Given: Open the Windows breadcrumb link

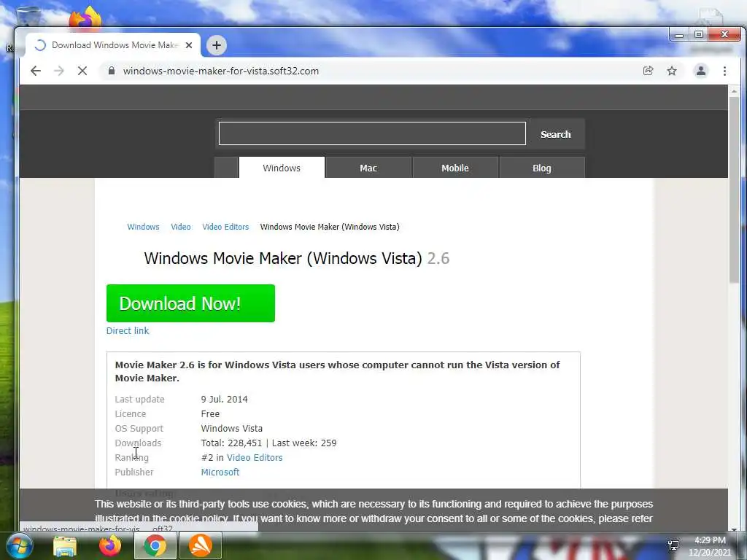Looking at the screenshot, I should (x=143, y=227).
